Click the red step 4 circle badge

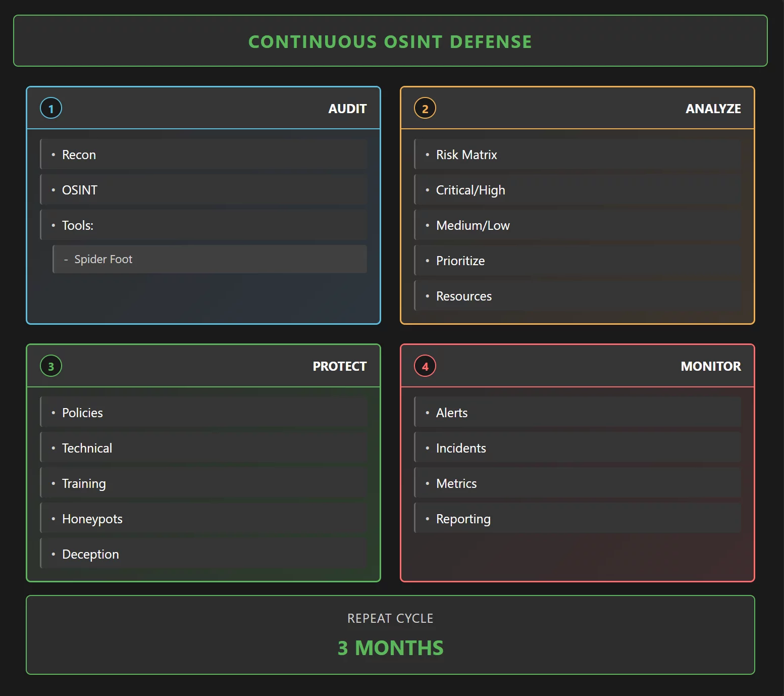pos(425,366)
